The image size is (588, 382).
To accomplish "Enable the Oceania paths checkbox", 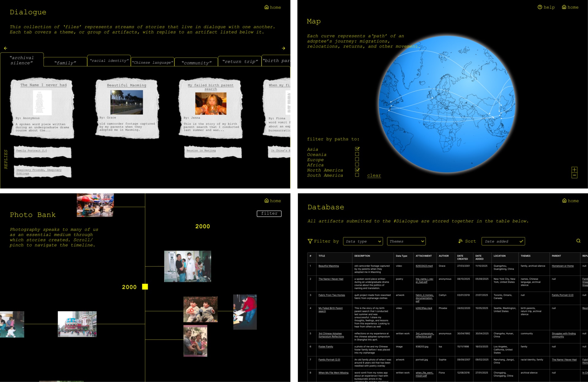I will point(357,154).
